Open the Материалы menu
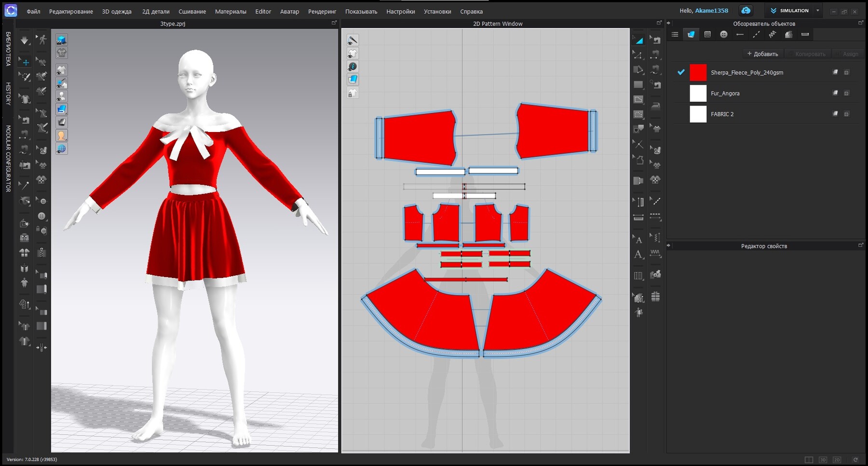868x466 pixels. pos(231,11)
